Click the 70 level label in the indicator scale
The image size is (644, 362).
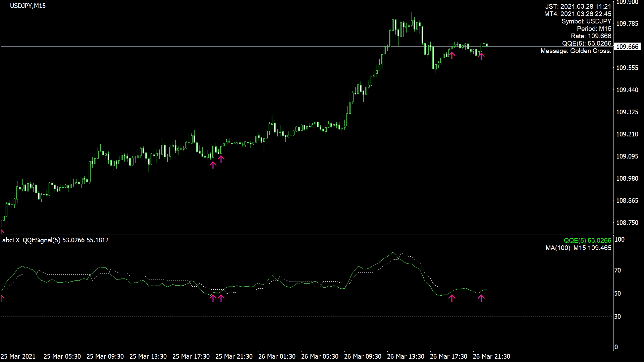point(618,270)
